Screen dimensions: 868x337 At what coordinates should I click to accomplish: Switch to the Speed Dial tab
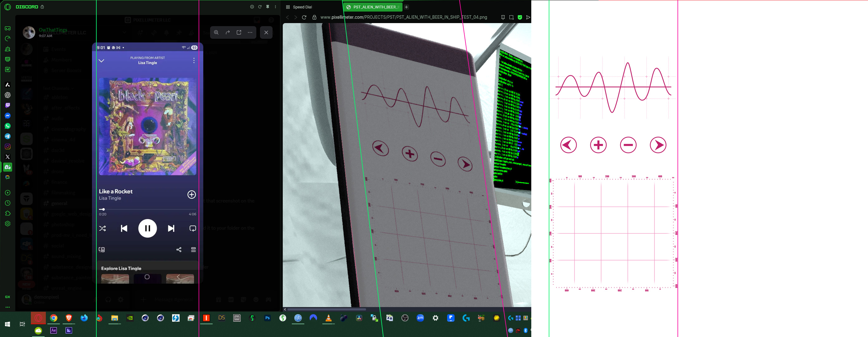[302, 7]
